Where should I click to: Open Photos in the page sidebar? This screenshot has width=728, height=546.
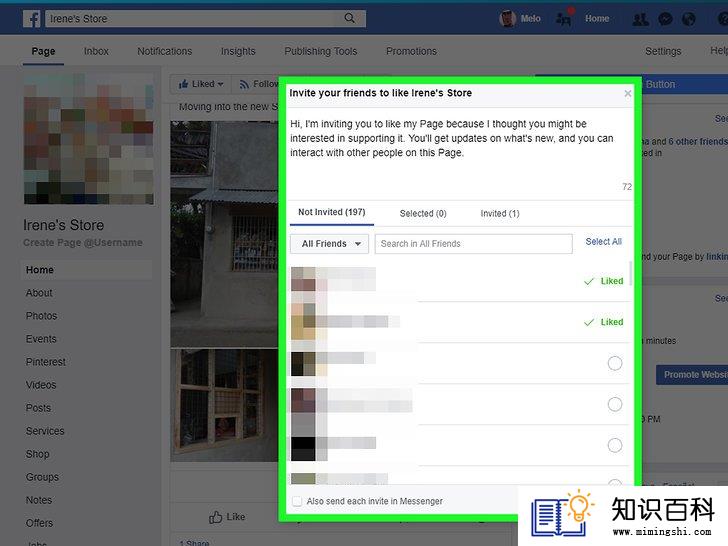click(x=41, y=316)
